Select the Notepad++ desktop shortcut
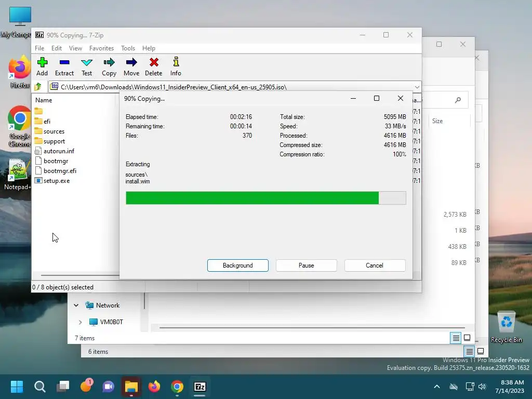532x399 pixels. (x=17, y=174)
